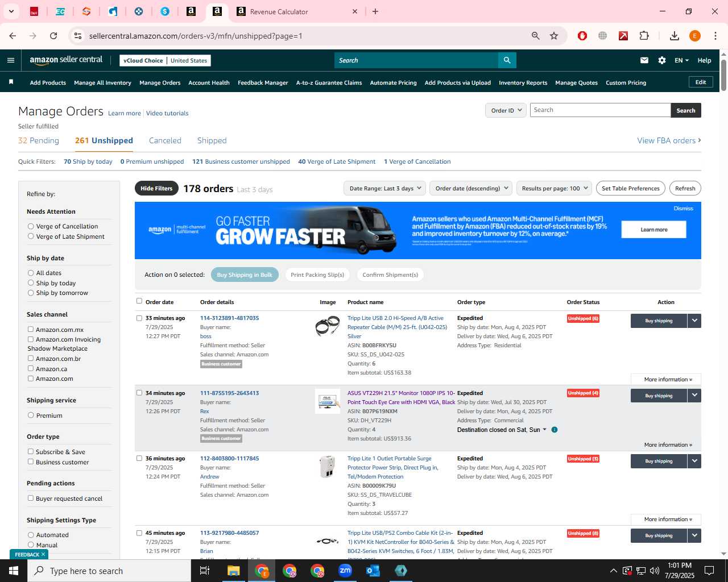The image size is (728, 582).
Task: Open the settings gear icon
Action: pyautogui.click(x=662, y=60)
